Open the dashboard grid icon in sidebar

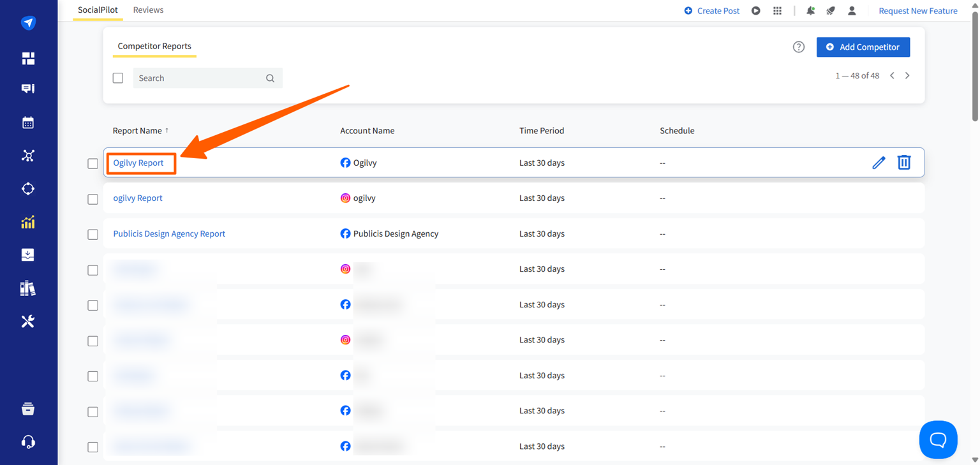(28, 59)
